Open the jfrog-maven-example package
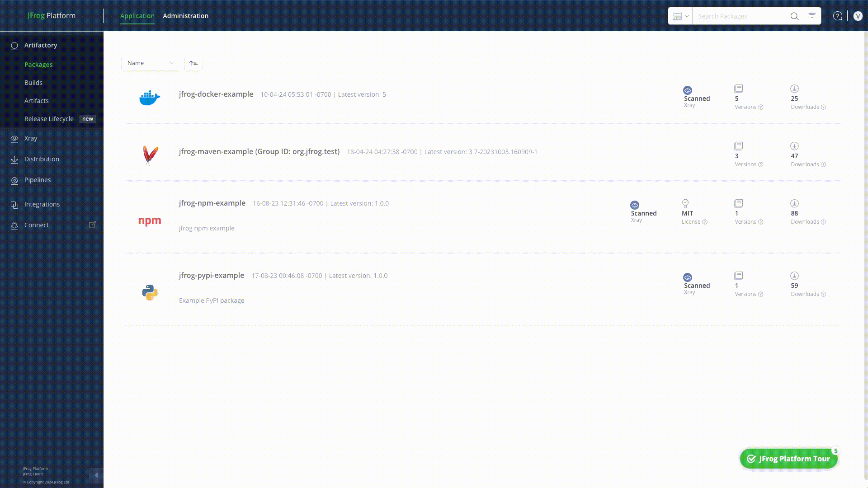Screen dimensions: 868x488 [x=259, y=151]
